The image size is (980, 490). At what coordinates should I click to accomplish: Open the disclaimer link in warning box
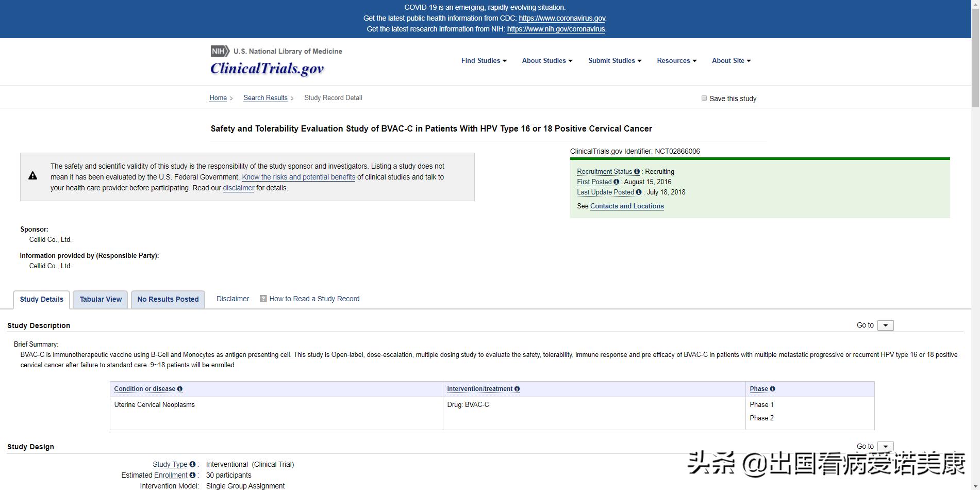pyautogui.click(x=238, y=188)
